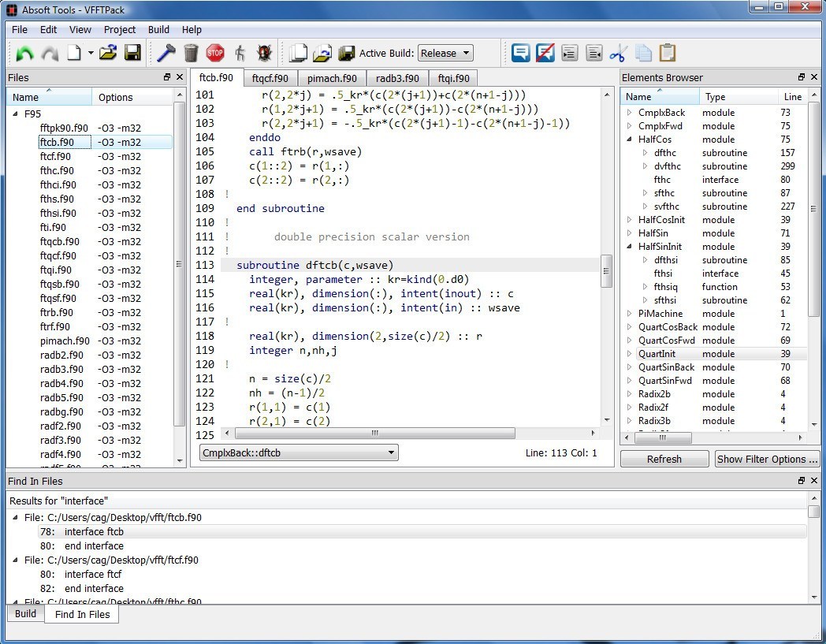This screenshot has height=644, width=826.
Task: Open the View menu
Action: [x=80, y=29]
